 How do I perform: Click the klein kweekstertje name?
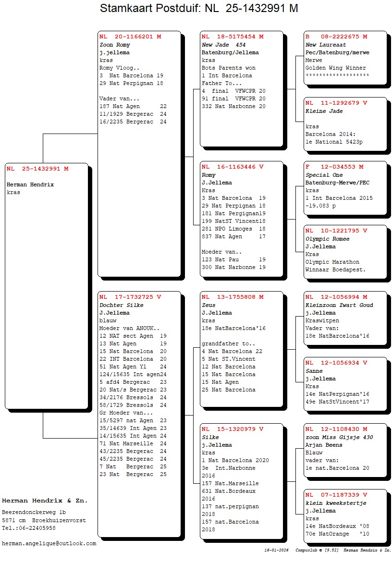click(336, 503)
